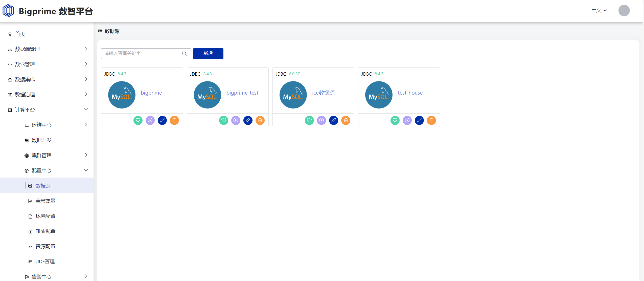644x281 pixels.
Task: Expand the 运维中心 submenu
Action: [47, 125]
